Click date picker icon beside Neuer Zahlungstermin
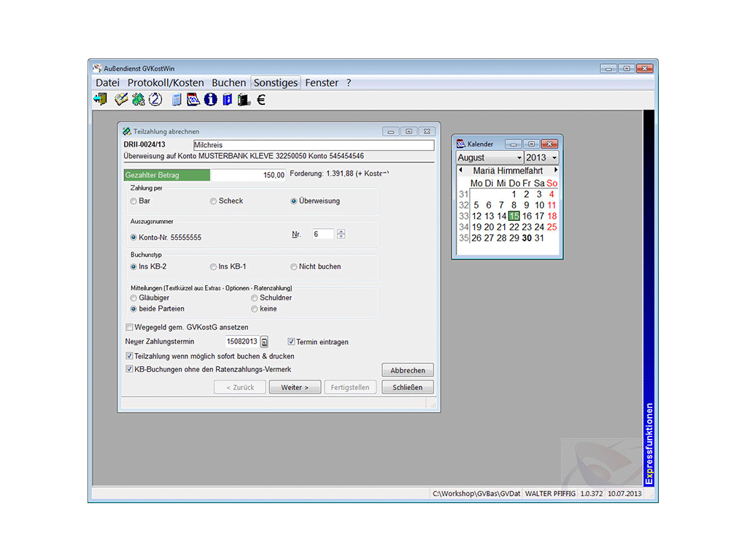The height and width of the screenshot is (560, 747). (x=265, y=342)
